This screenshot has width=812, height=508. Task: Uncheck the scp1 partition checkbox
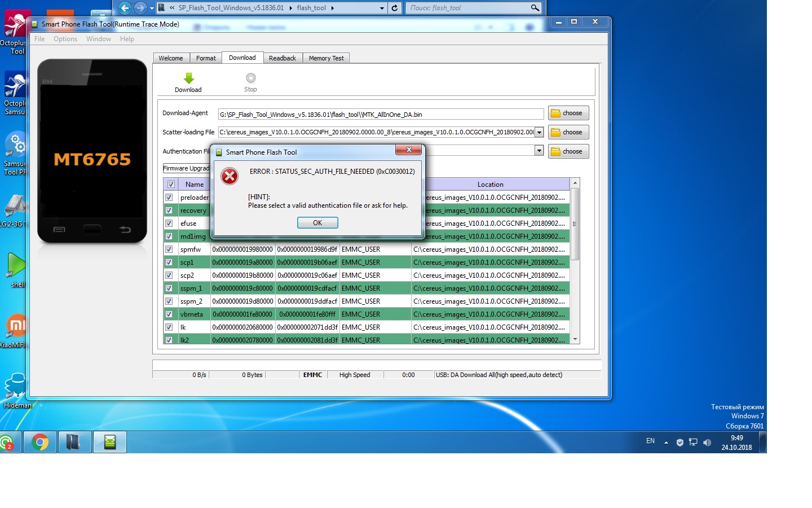(x=169, y=262)
